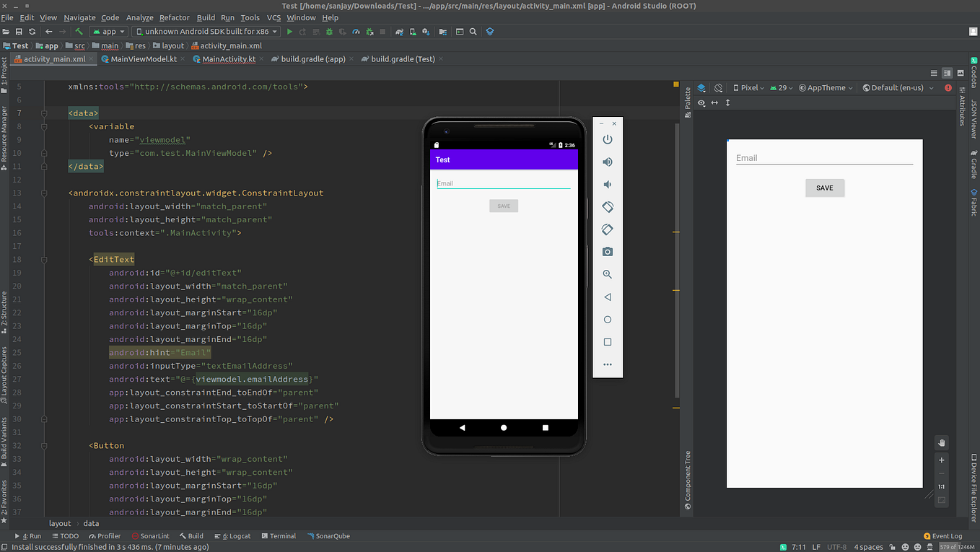
Task: Switch editor to Code-only view mode
Action: [x=934, y=74]
